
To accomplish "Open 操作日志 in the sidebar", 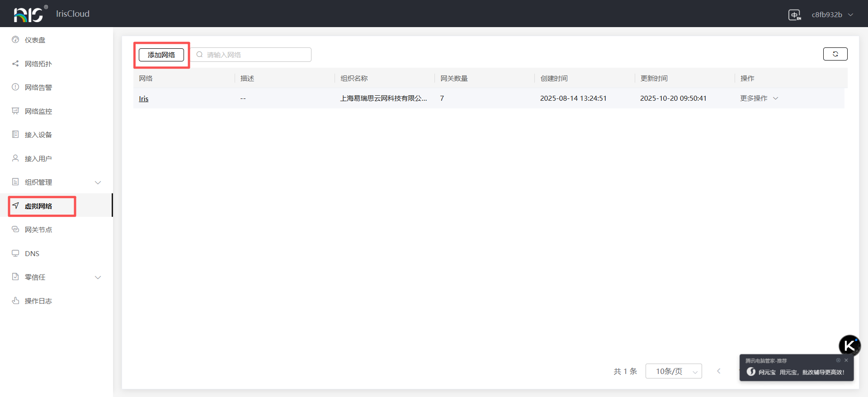I will coord(38,301).
